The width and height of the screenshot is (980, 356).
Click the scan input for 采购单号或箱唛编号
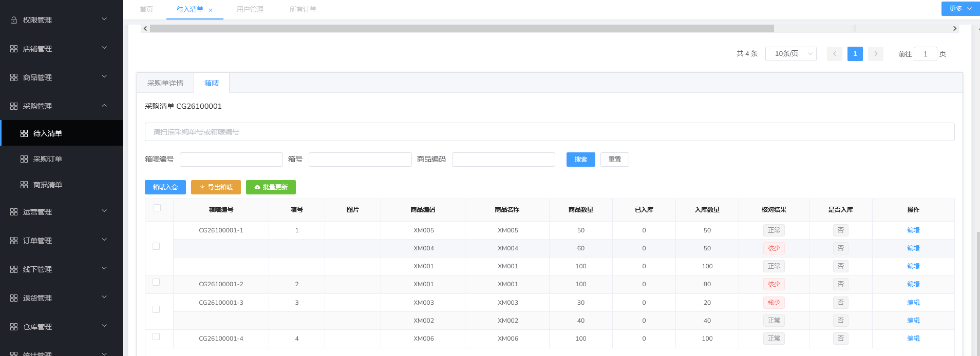click(550, 132)
